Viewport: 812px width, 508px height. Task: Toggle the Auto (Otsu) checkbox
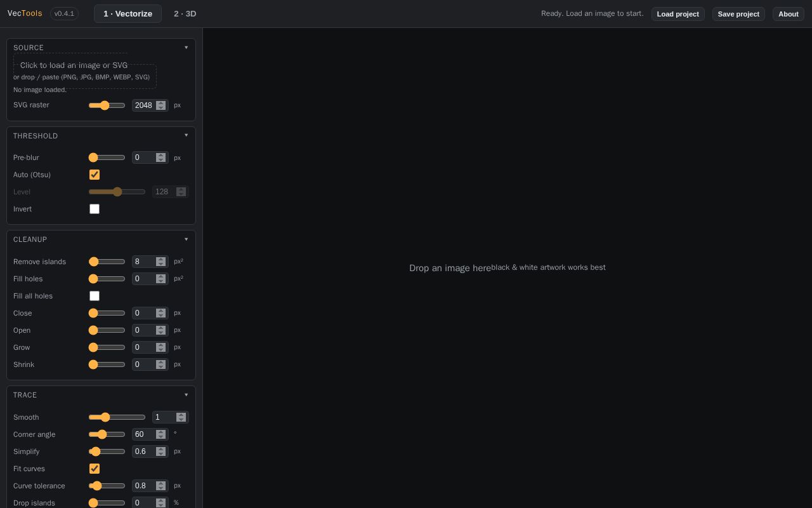95,175
